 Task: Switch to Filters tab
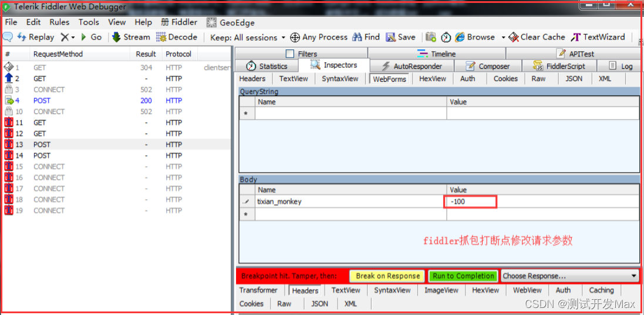click(x=301, y=53)
